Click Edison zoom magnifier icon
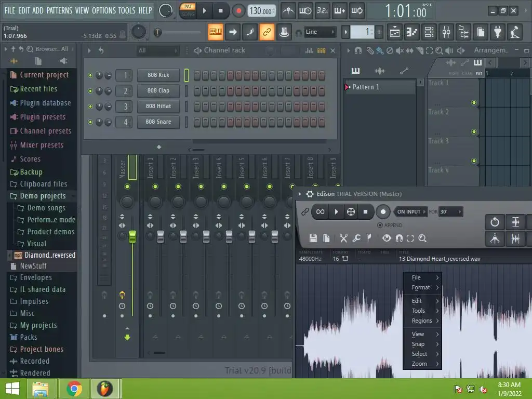The image size is (532, 399). [x=422, y=238]
